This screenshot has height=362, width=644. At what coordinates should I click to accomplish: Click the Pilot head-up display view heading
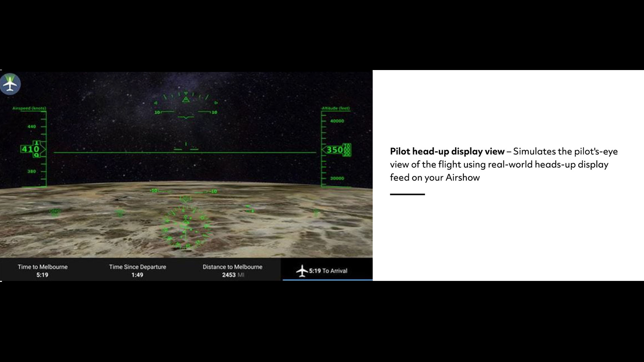click(447, 152)
